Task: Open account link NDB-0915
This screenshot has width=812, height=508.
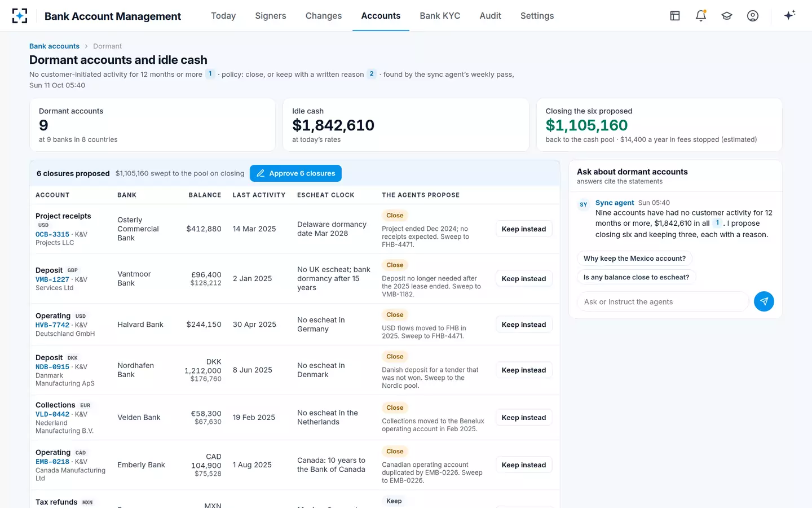Action: 52,367
